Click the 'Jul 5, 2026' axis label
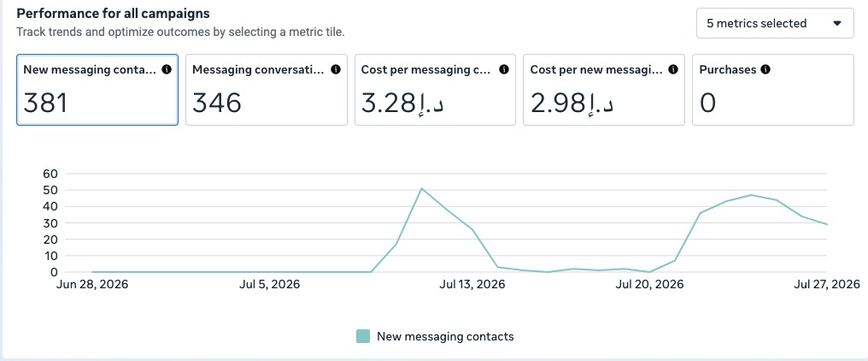This screenshot has height=361, width=868. pos(270,285)
